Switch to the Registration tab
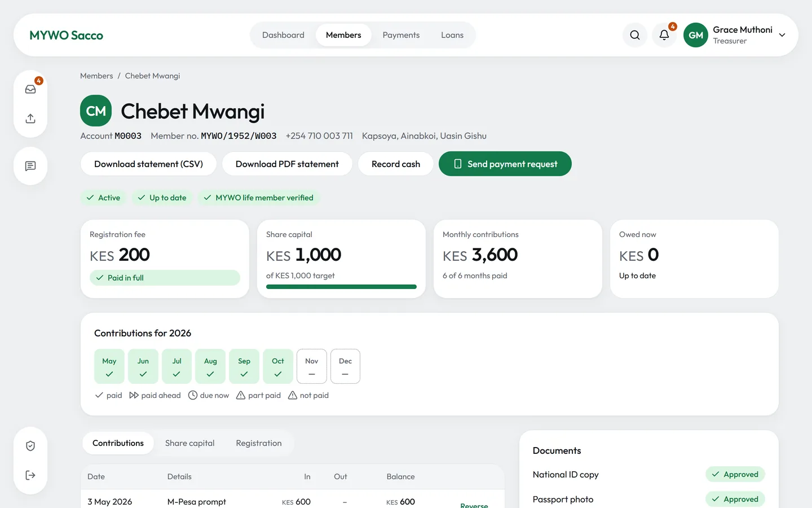812x508 pixels. tap(259, 443)
